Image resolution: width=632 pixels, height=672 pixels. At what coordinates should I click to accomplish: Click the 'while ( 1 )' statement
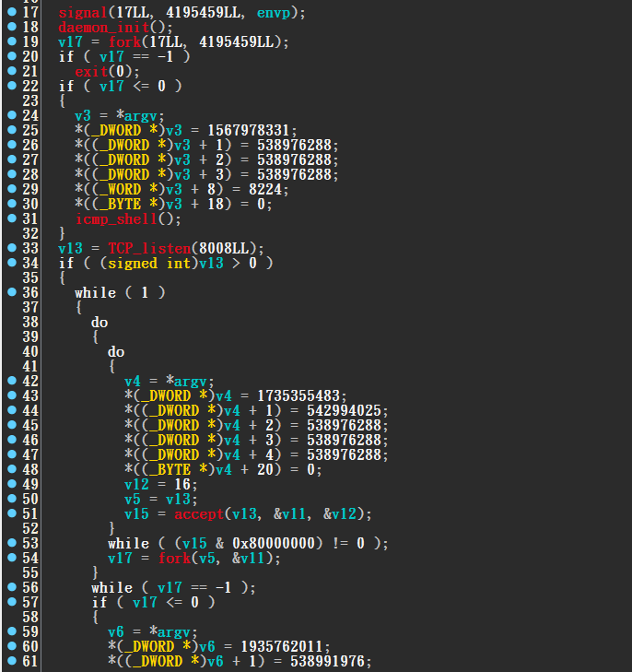coord(121,293)
